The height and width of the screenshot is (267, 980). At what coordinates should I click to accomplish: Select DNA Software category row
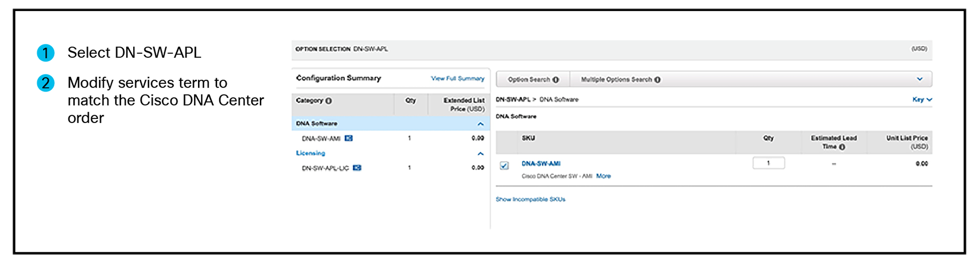(390, 123)
